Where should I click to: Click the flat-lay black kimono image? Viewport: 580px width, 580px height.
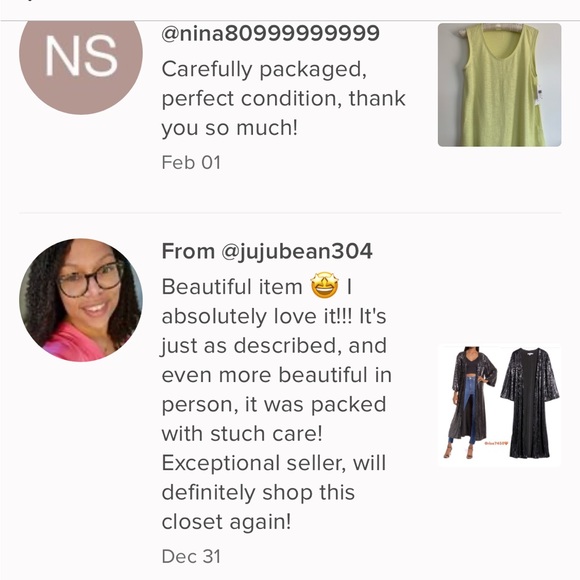(x=530, y=402)
